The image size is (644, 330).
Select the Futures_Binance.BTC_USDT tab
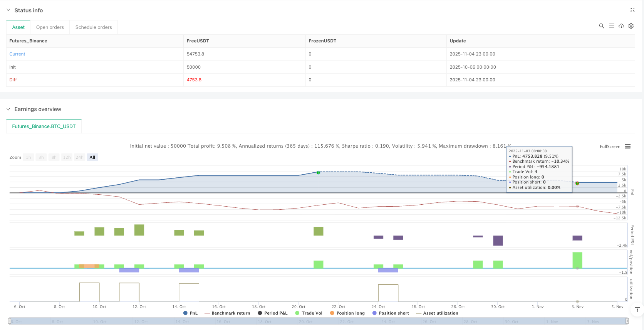[x=44, y=126]
